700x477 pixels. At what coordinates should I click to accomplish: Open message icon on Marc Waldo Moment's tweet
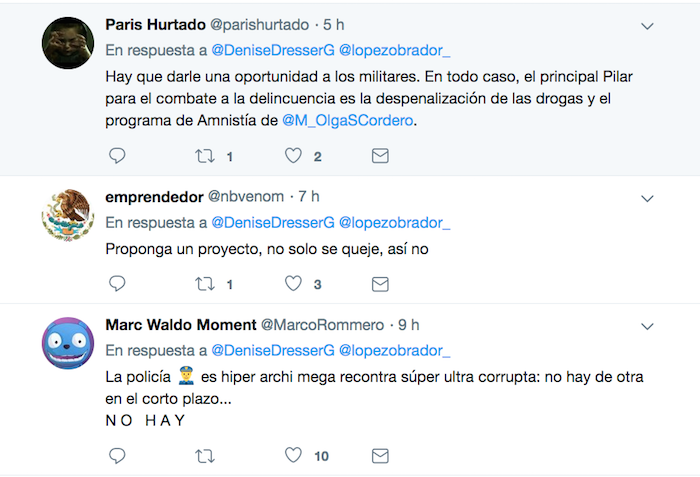(x=380, y=456)
